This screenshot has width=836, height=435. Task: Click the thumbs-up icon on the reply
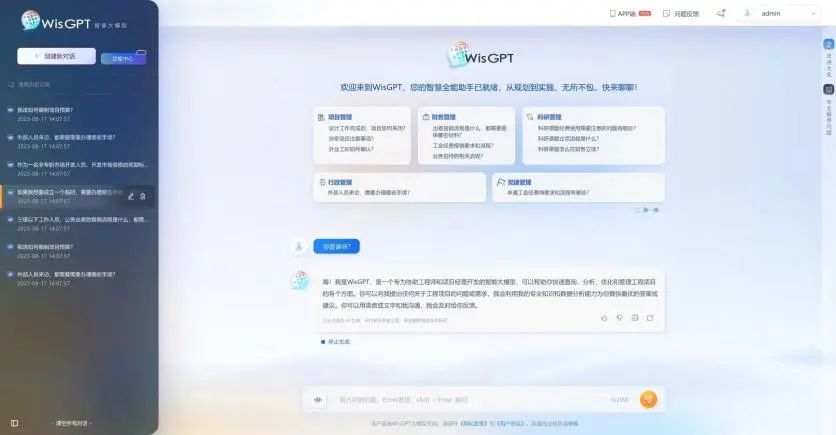(604, 318)
